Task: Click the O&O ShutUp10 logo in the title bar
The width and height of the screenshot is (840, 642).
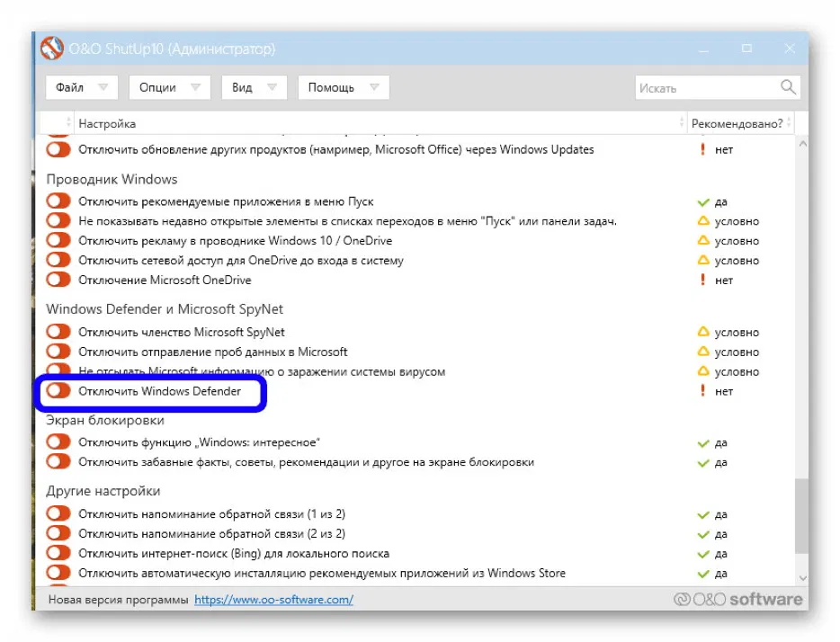Action: pyautogui.click(x=50, y=49)
